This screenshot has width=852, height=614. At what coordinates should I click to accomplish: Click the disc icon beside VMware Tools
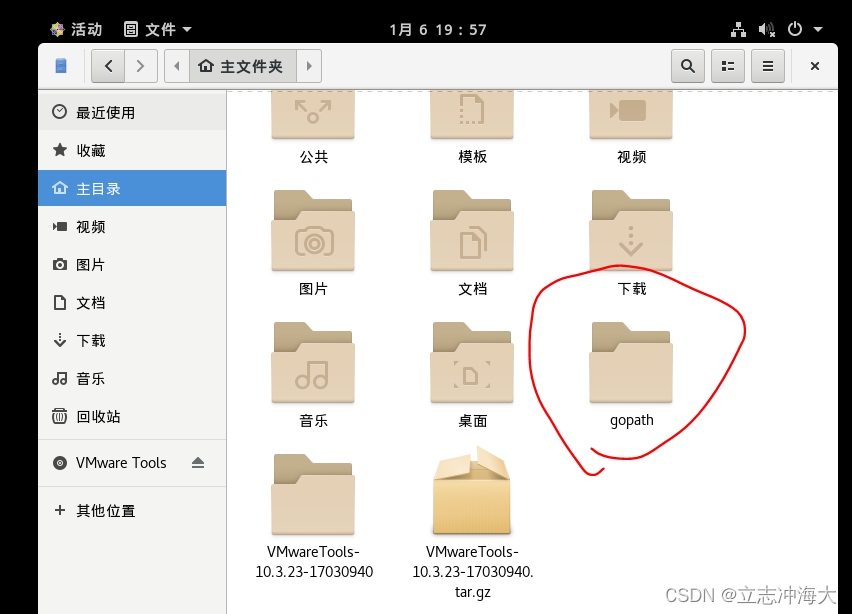point(60,463)
